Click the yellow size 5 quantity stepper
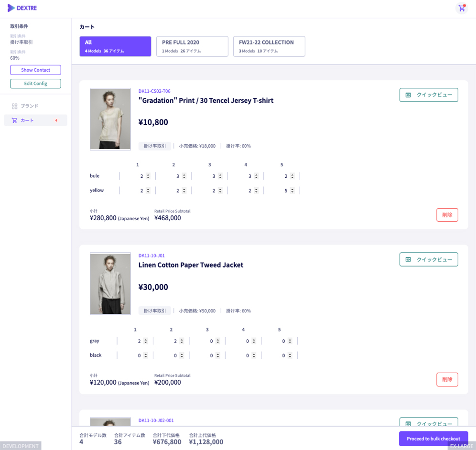This screenshot has width=476, height=450. [x=292, y=191]
